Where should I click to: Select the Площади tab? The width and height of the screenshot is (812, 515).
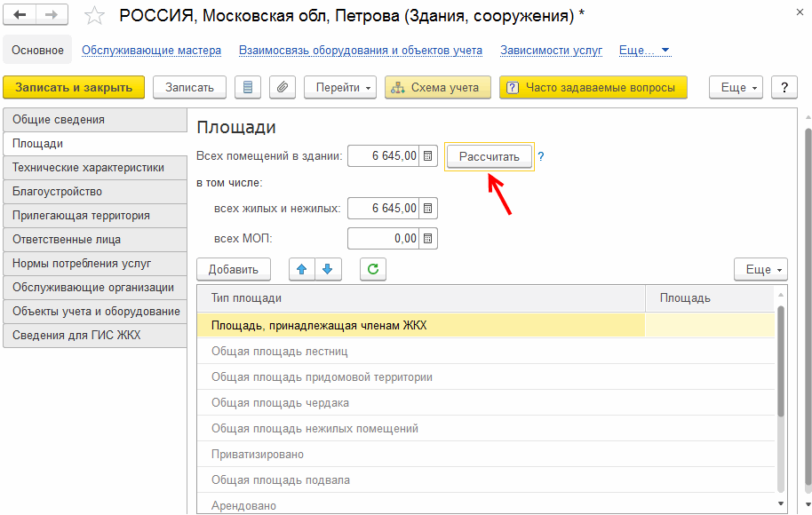pos(95,143)
